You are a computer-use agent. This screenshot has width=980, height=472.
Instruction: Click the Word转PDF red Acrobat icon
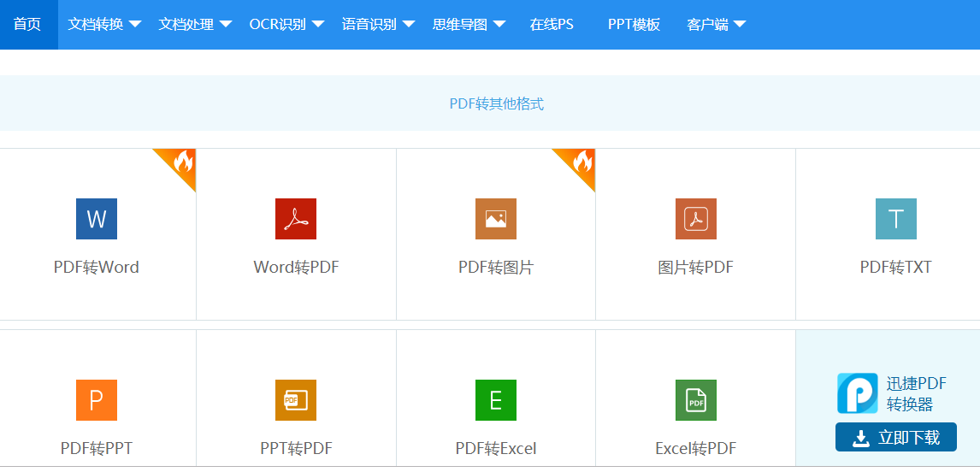coord(296,219)
